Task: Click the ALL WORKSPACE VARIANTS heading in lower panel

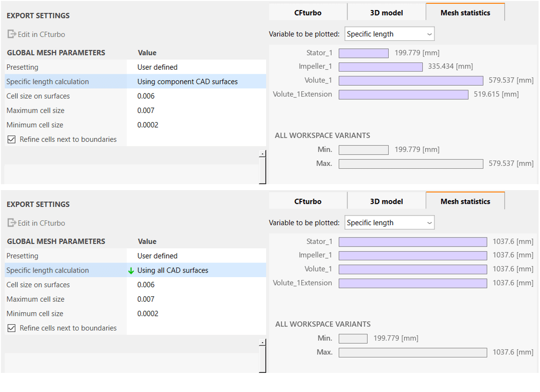Action: 323,324
